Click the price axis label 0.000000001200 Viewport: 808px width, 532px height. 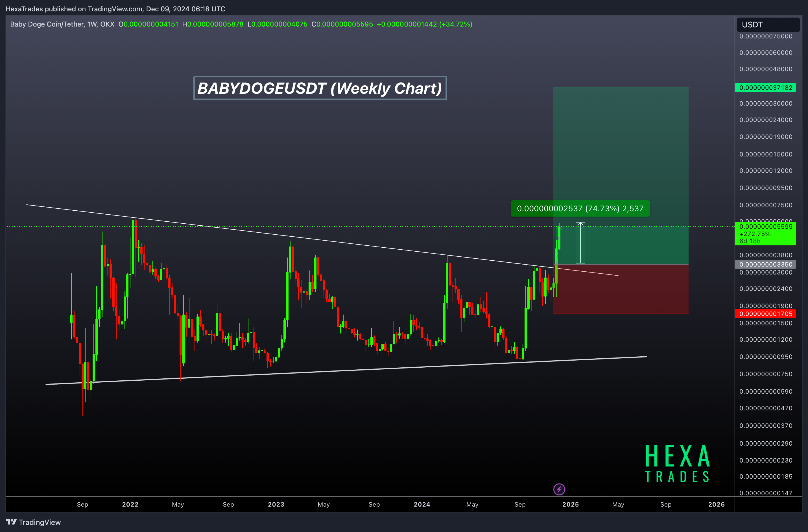point(766,339)
